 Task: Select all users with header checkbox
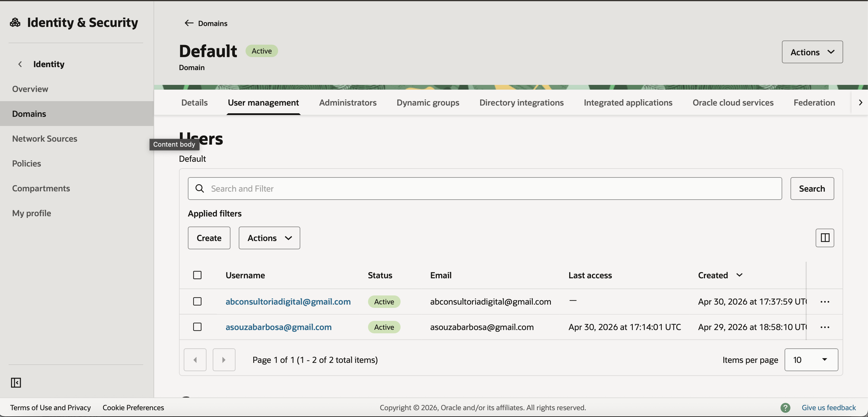click(197, 275)
